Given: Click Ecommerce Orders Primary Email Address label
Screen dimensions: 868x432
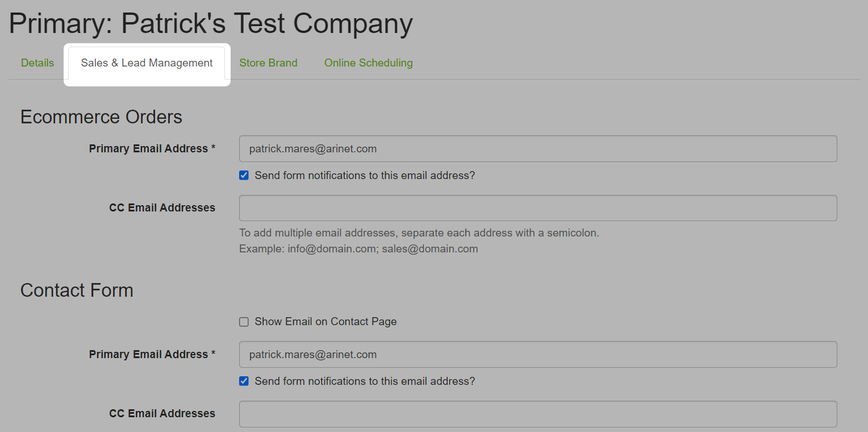Looking at the screenshot, I should 152,148.
